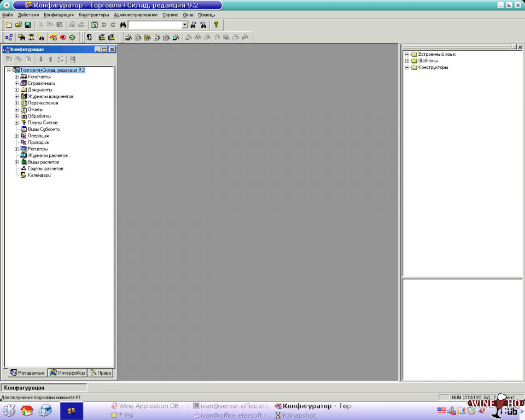Expand the Перечисления tree node
This screenshot has height=420, width=525.
point(16,103)
